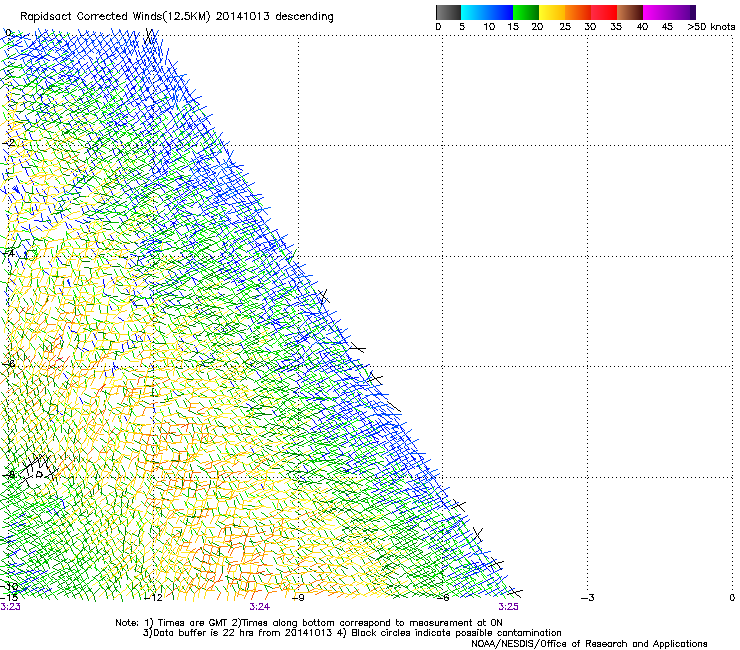Click the longitude label '-6'

(x=442, y=598)
